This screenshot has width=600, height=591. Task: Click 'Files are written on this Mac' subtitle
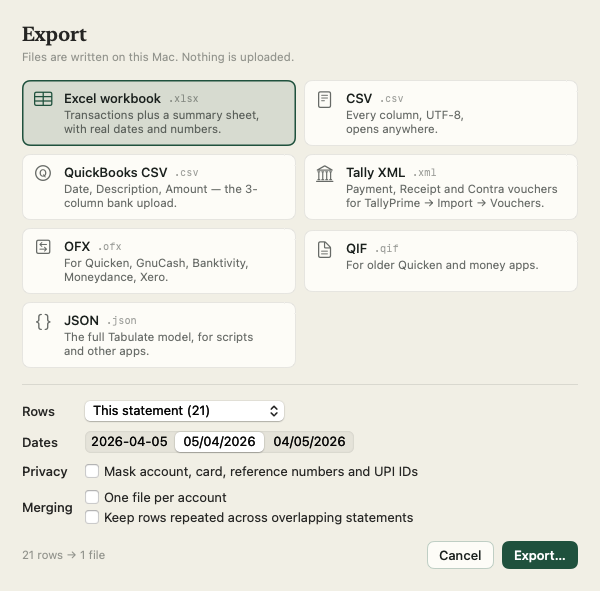(158, 57)
